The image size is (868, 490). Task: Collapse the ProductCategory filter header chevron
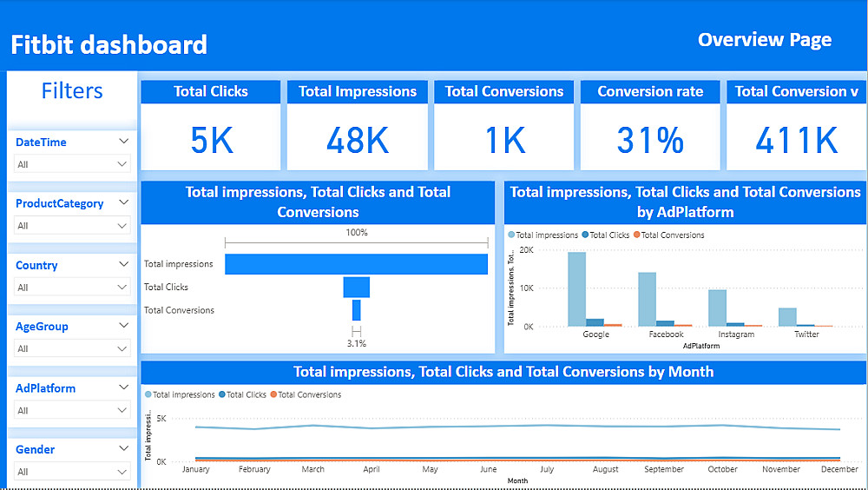click(123, 202)
